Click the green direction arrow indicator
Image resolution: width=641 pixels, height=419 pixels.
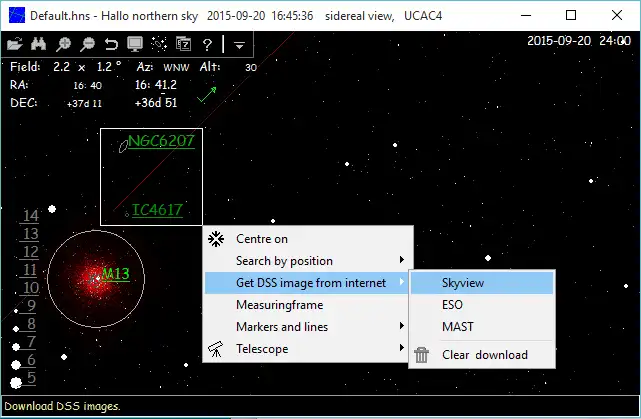click(207, 94)
